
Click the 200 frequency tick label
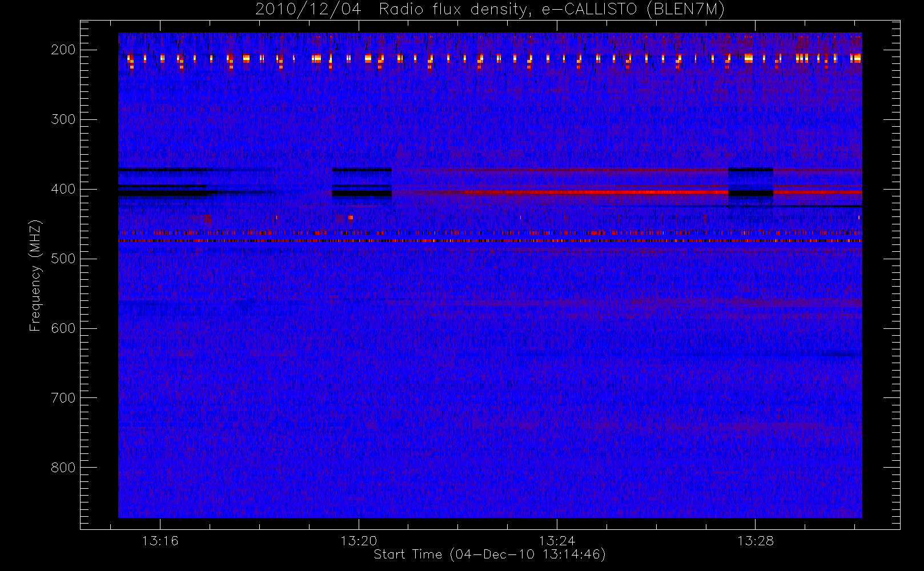tap(63, 50)
